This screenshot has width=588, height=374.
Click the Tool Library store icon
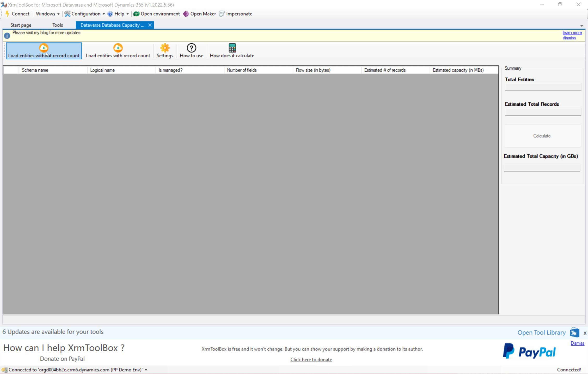click(574, 332)
